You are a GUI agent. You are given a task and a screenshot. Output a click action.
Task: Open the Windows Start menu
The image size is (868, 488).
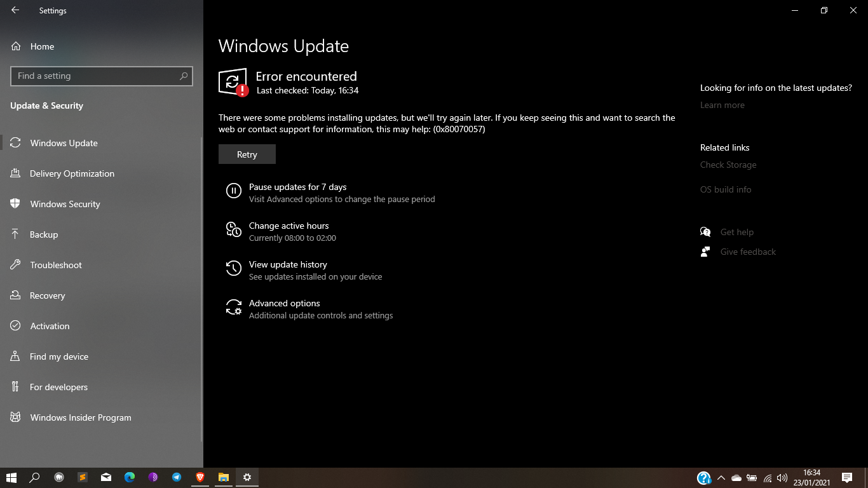(11, 477)
